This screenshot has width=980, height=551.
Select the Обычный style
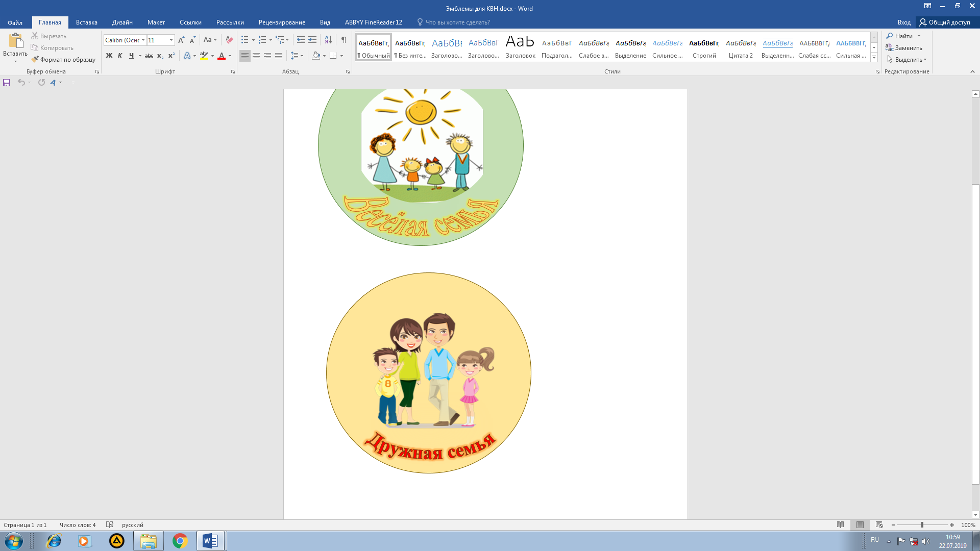(x=374, y=48)
